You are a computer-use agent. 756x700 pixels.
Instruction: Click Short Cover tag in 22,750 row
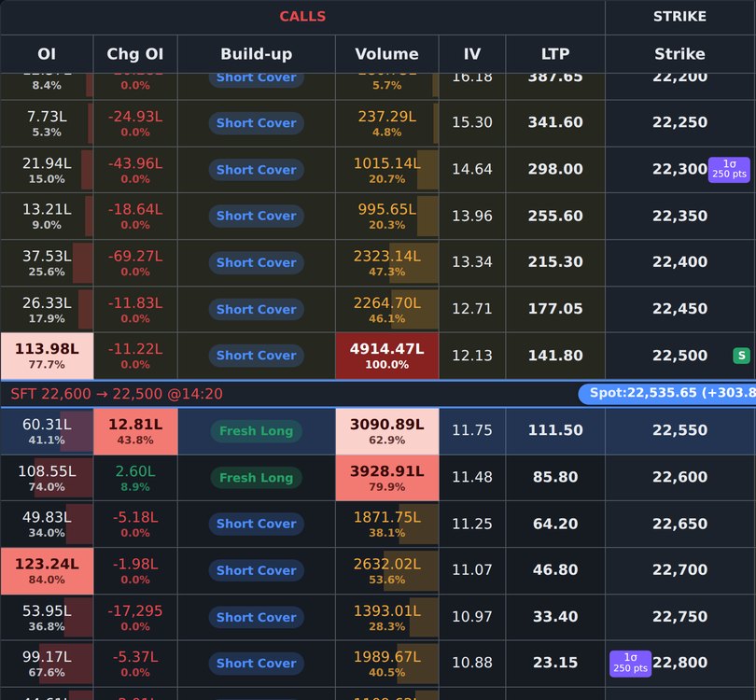point(256,617)
